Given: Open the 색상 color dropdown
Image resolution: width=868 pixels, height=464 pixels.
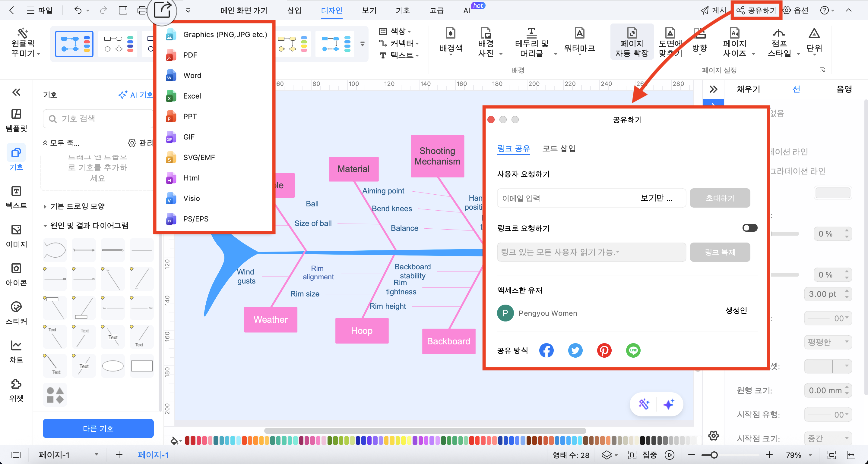Looking at the screenshot, I should pyautogui.click(x=395, y=31).
